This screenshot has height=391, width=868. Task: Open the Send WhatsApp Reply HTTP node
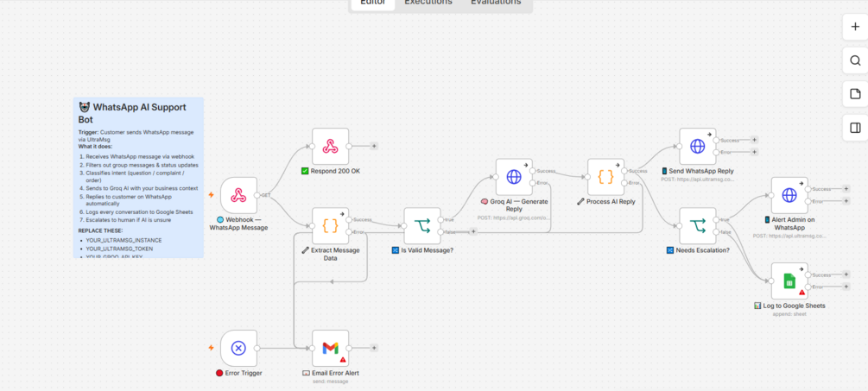tap(698, 147)
